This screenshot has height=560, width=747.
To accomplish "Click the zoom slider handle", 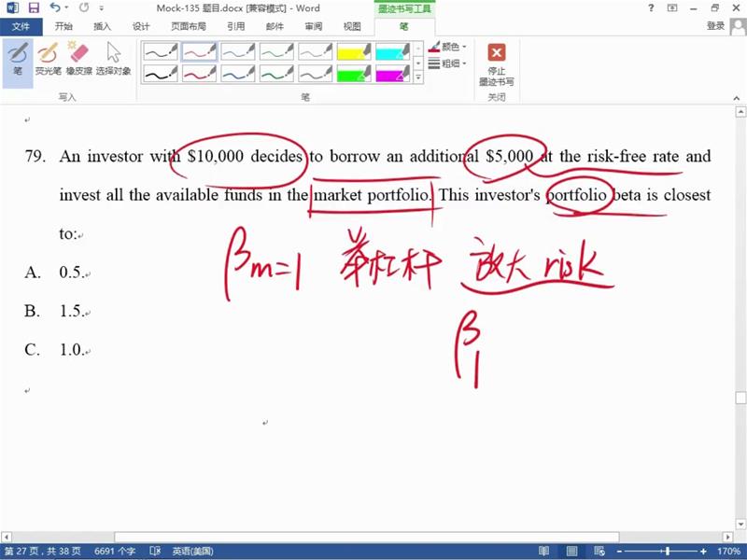I will click(668, 552).
